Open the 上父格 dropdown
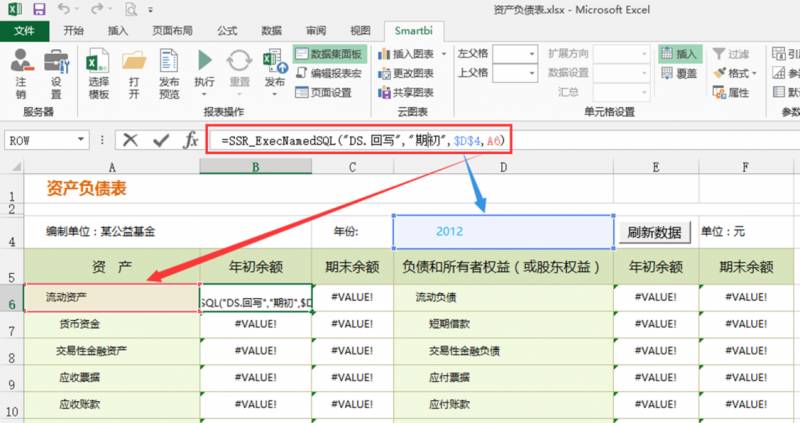Screen dimensions: 800x423 click(531, 73)
